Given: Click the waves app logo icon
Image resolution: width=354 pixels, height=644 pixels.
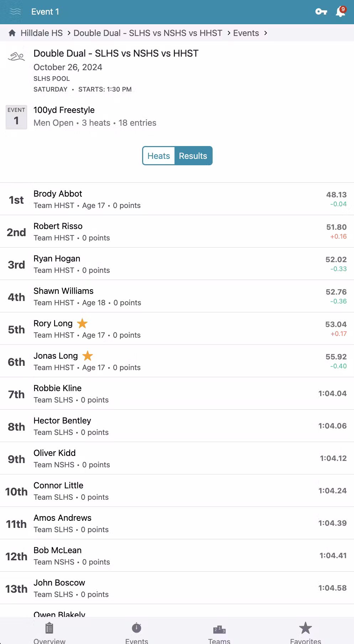Looking at the screenshot, I should tap(15, 12).
